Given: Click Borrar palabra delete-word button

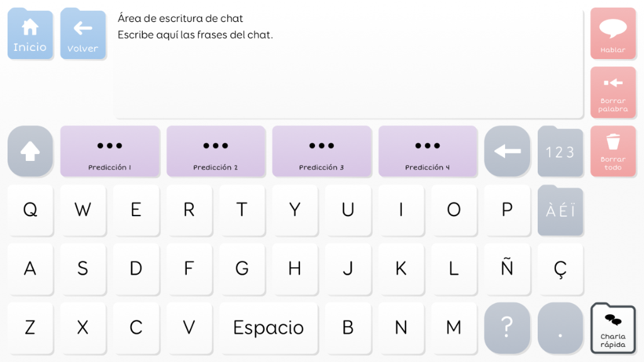Looking at the screenshot, I should (x=613, y=92).
